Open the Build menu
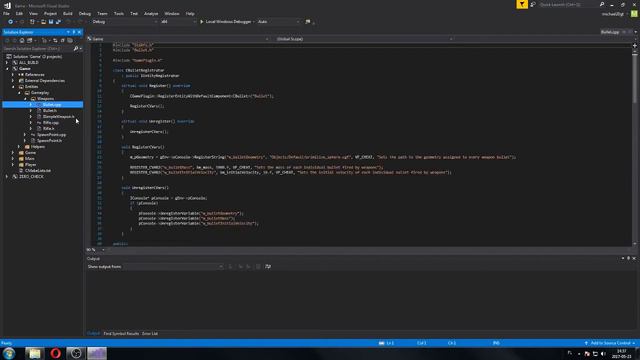The width and height of the screenshot is (640, 360). 68,13
